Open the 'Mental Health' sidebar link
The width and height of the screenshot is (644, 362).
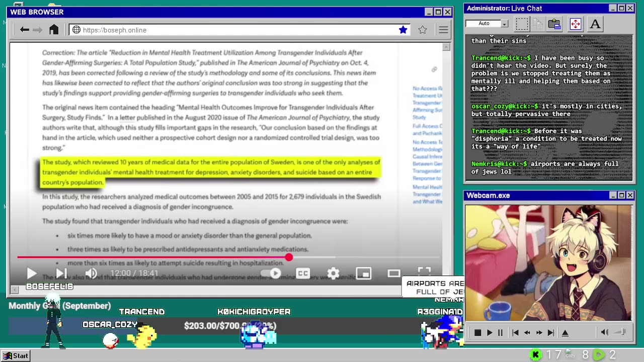click(427, 194)
